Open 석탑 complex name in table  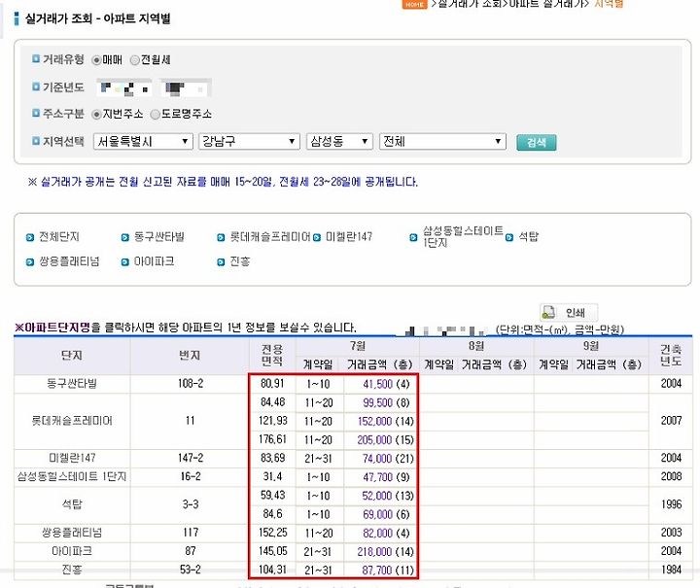click(x=72, y=504)
